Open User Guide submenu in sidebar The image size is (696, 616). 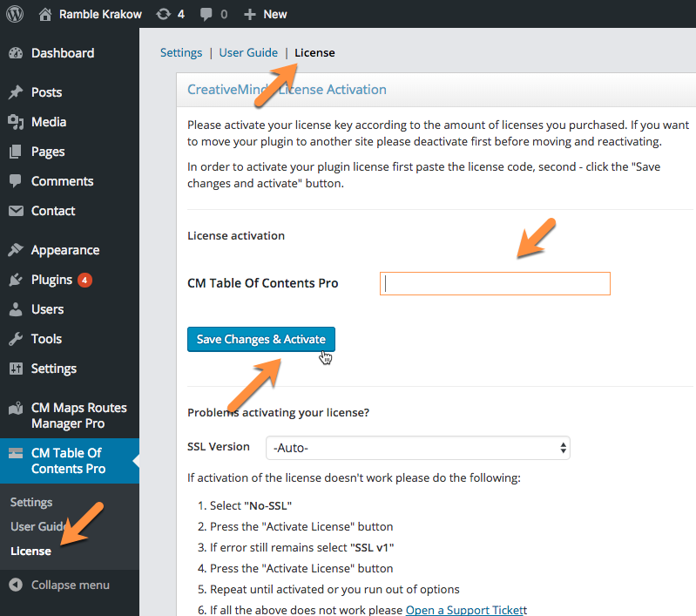coord(39,527)
